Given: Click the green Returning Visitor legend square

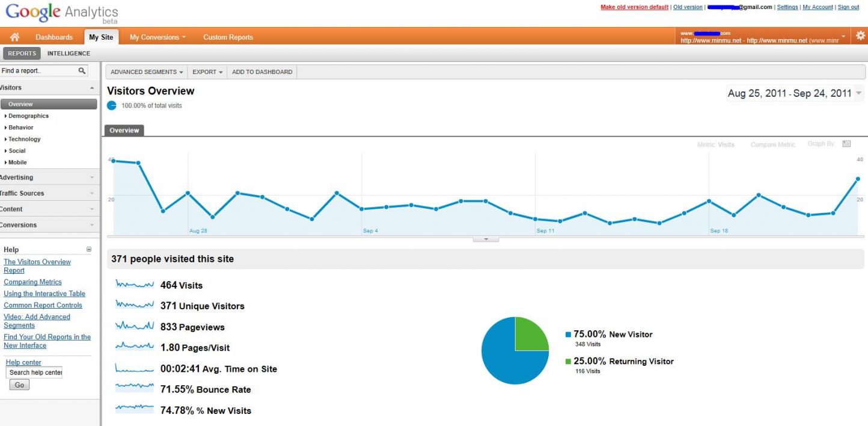Looking at the screenshot, I should click(x=568, y=361).
